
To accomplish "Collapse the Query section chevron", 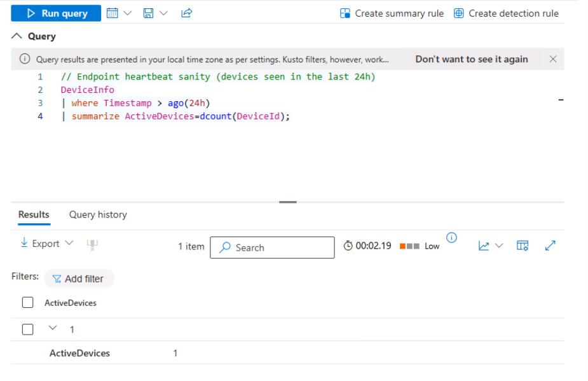I will 17,36.
